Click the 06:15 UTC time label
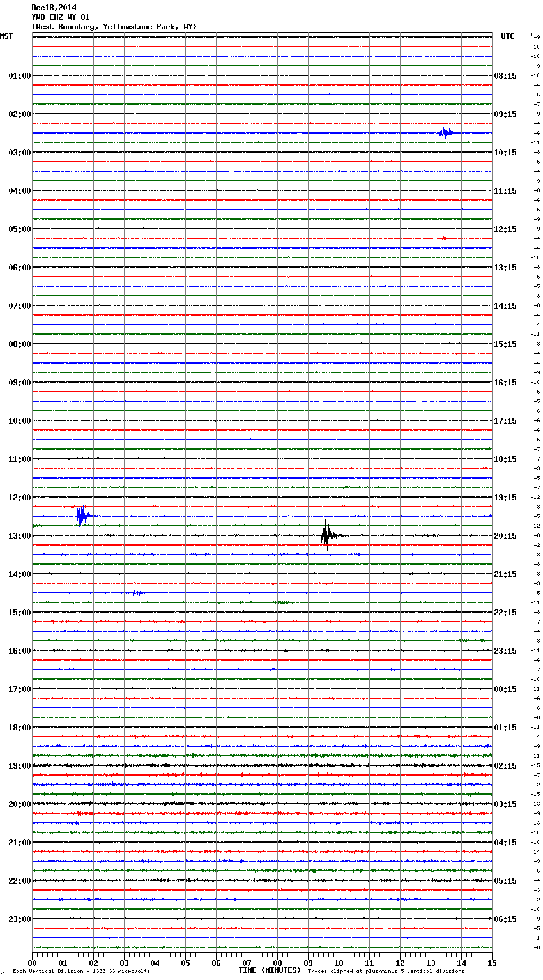543x980 pixels. pos(505,919)
